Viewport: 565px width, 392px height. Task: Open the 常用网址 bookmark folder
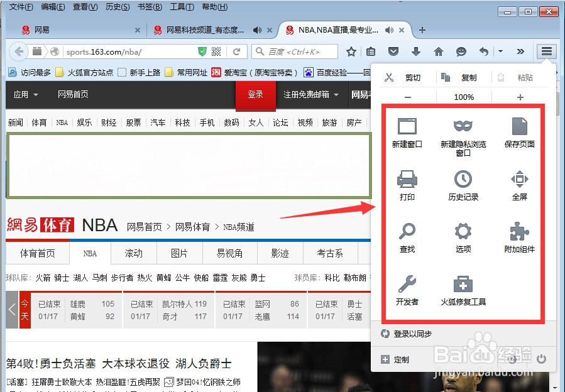(x=186, y=72)
